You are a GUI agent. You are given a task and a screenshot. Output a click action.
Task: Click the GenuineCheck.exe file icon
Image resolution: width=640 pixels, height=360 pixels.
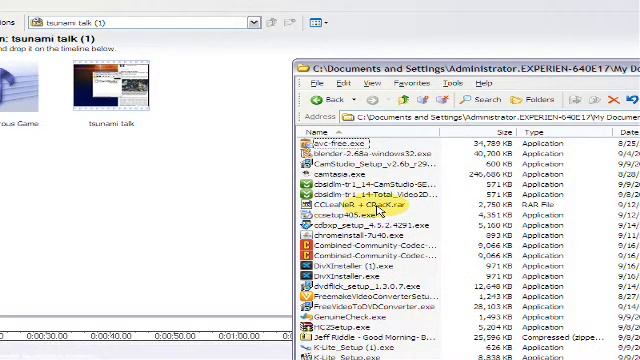coord(306,317)
